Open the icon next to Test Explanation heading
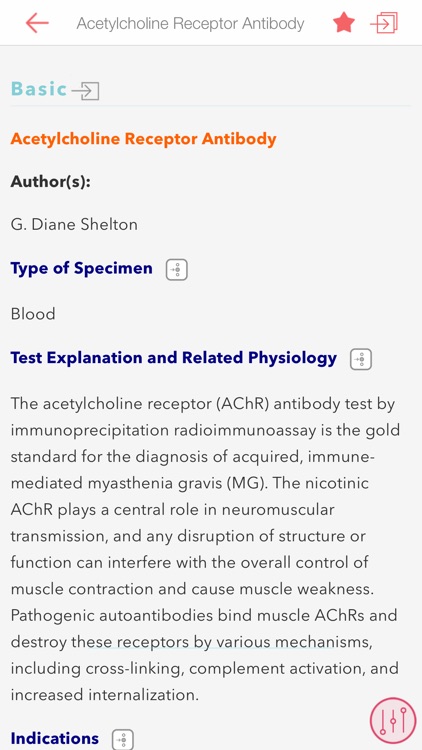 point(361,359)
